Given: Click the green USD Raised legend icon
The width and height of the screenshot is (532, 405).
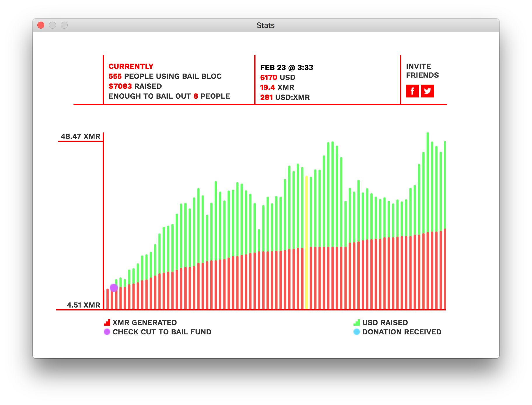Looking at the screenshot, I should [356, 322].
